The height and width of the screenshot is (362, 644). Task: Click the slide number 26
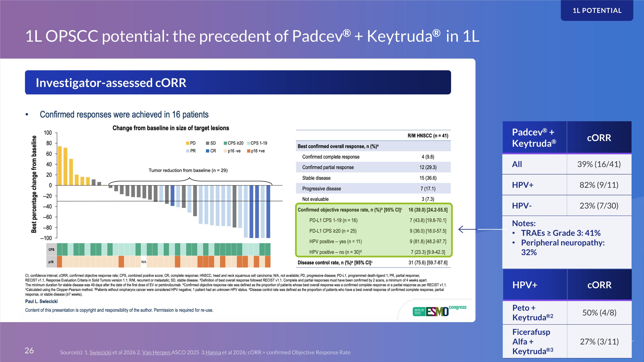29,350
